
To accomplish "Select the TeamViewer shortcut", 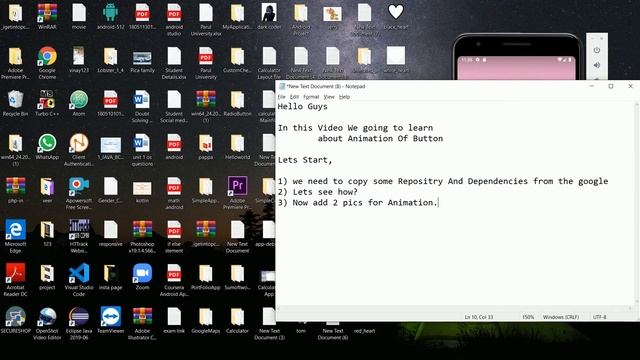I will pos(110,320).
